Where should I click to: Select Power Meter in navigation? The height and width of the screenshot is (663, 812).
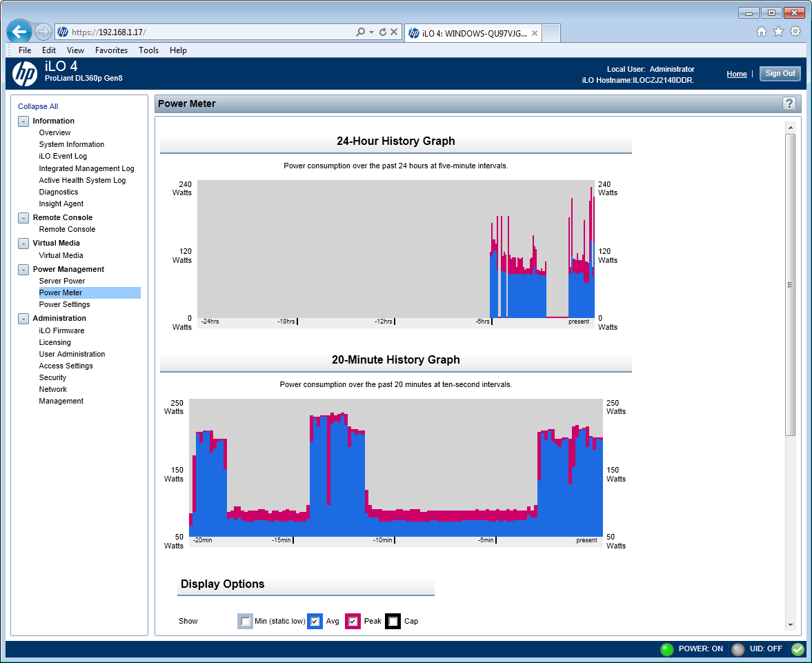click(89, 293)
